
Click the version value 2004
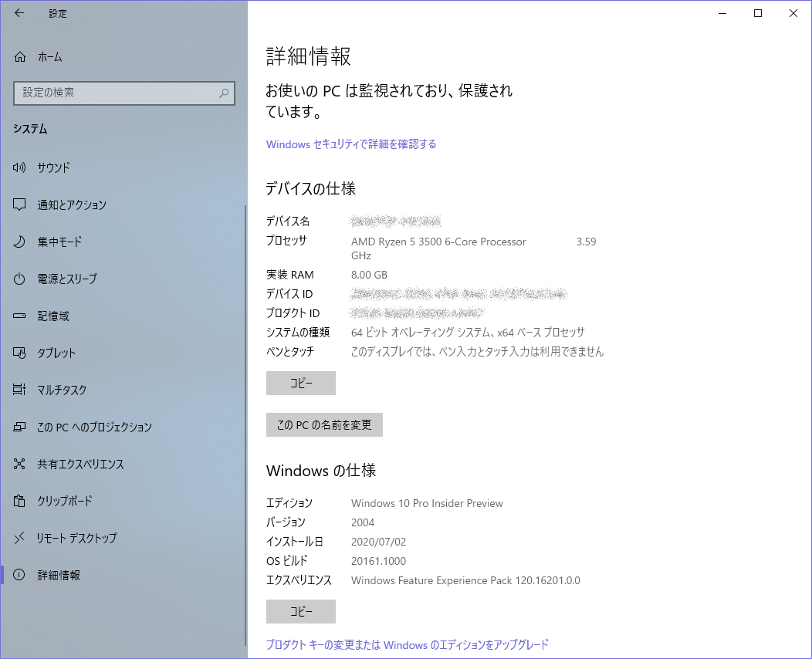coord(363,523)
